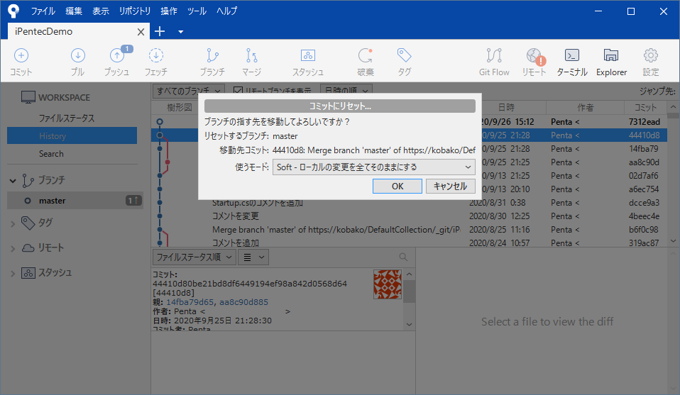Add a new tab with plus icon
Viewport: 680px width, 395px height.
coord(160,31)
